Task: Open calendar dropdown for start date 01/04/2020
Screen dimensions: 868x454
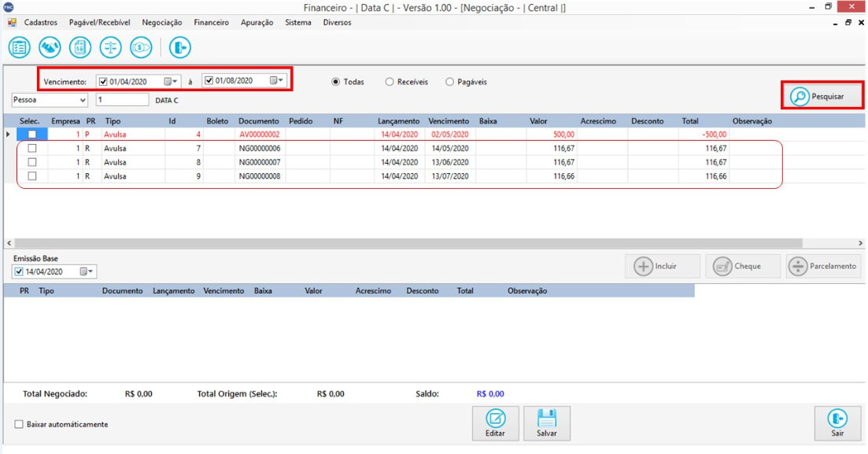Action: [171, 81]
